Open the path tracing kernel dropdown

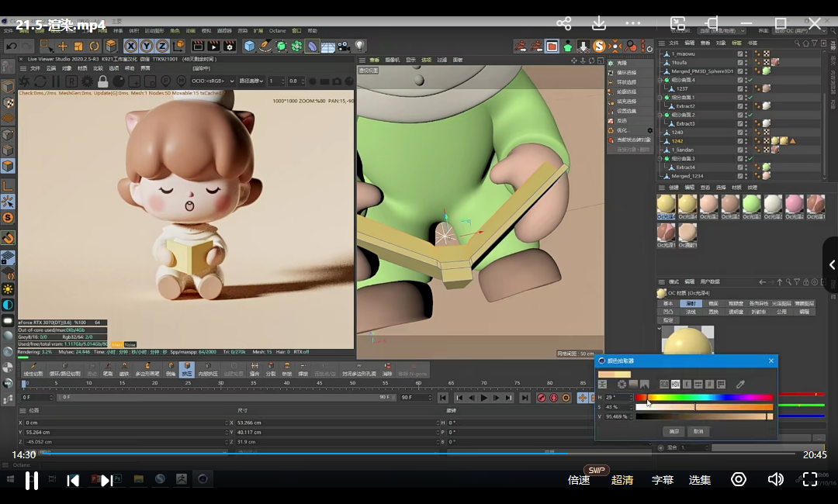251,81
